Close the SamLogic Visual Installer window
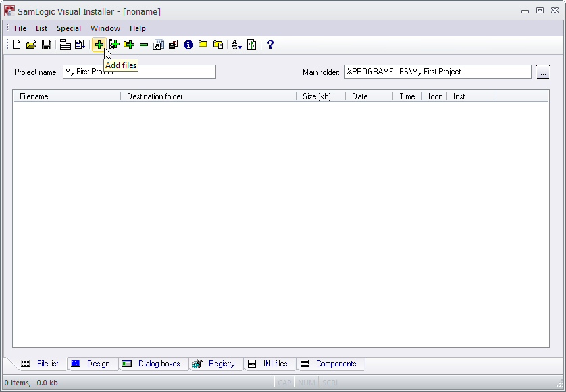The height and width of the screenshot is (392, 566). (555, 11)
